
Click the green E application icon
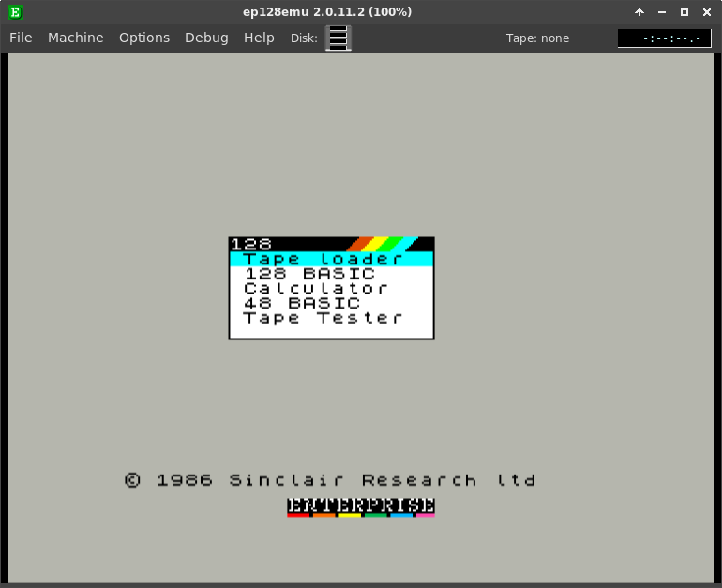pos(15,12)
